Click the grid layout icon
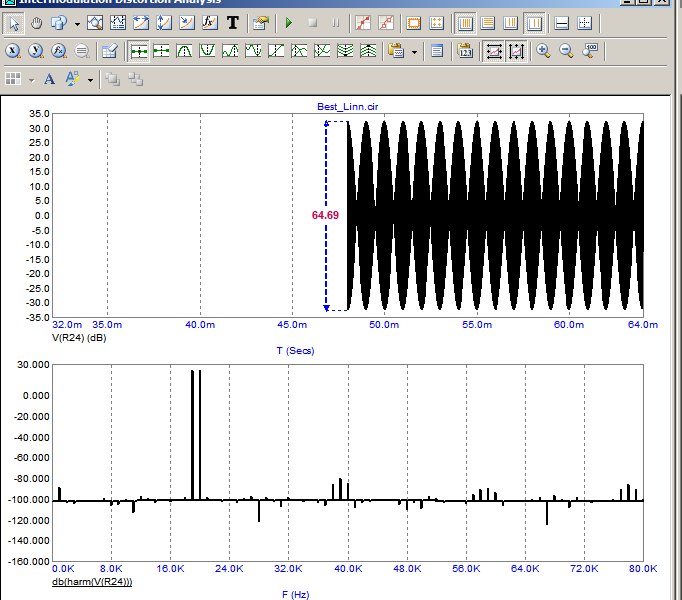The image size is (682, 600). click(13, 79)
